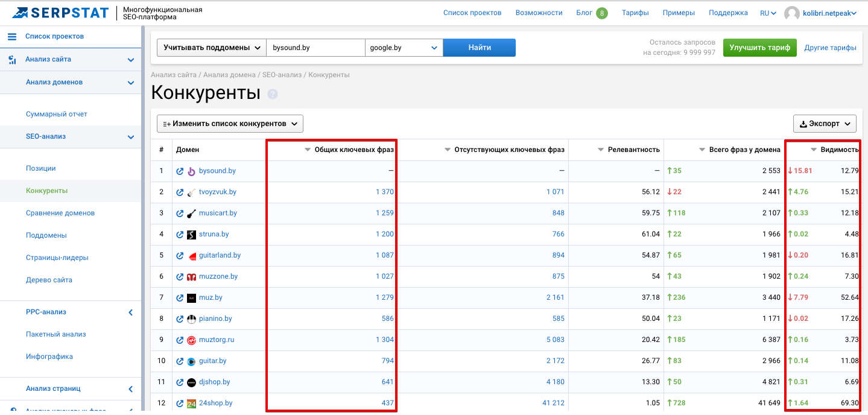Click the struna.by favicon

click(x=191, y=235)
